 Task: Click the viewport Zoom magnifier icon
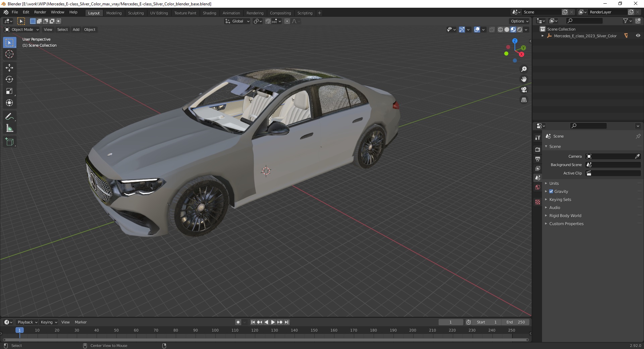point(524,69)
